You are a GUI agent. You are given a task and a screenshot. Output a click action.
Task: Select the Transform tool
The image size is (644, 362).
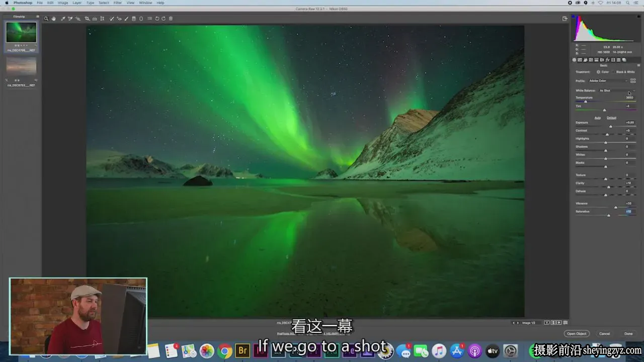(x=102, y=19)
